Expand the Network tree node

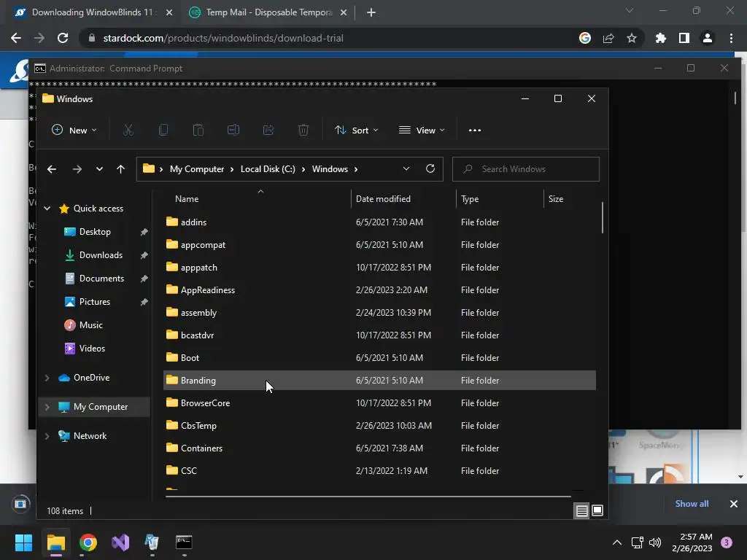coord(47,436)
